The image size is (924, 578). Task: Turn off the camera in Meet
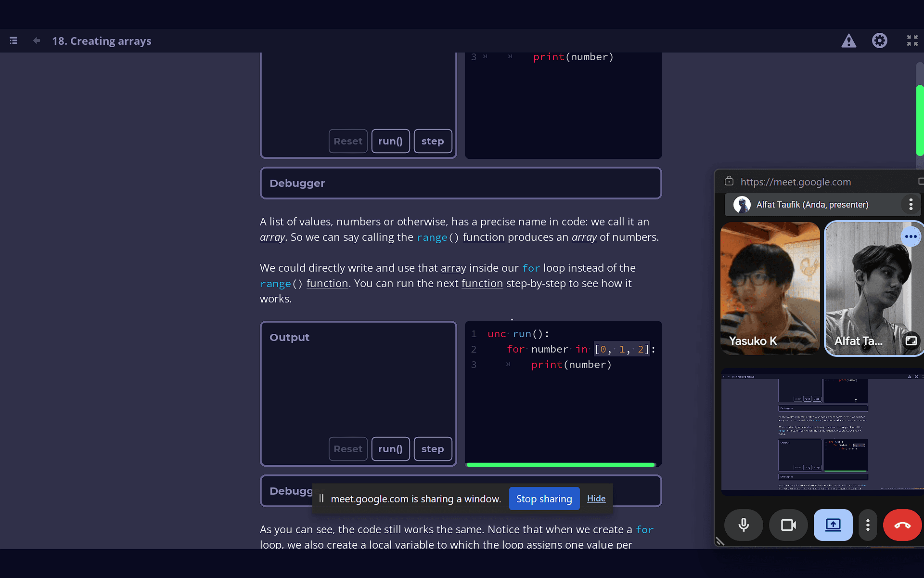[788, 525]
